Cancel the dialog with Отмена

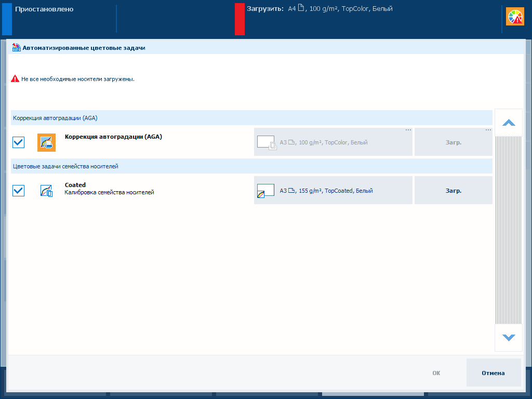[x=494, y=373]
